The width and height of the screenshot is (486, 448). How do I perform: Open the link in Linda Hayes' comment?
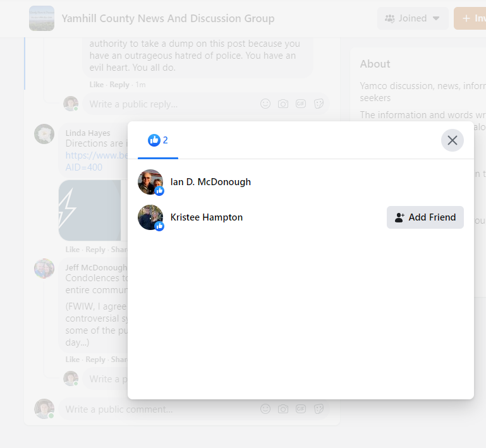click(x=97, y=161)
